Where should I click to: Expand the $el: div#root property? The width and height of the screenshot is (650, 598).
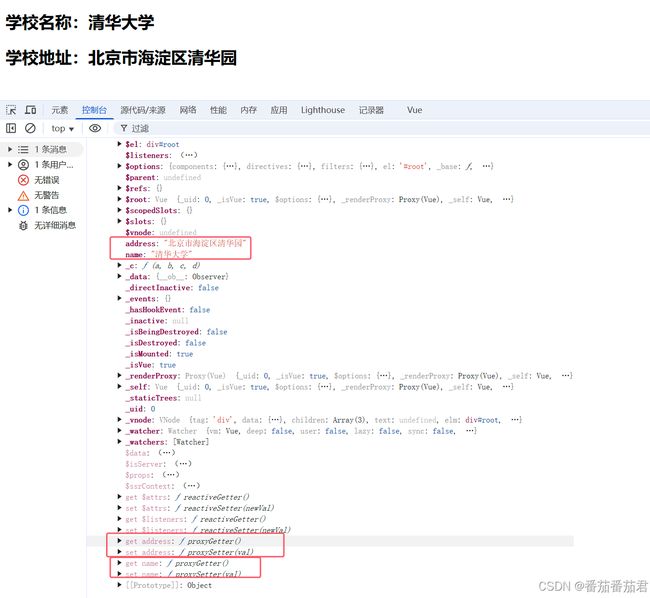tap(119, 144)
